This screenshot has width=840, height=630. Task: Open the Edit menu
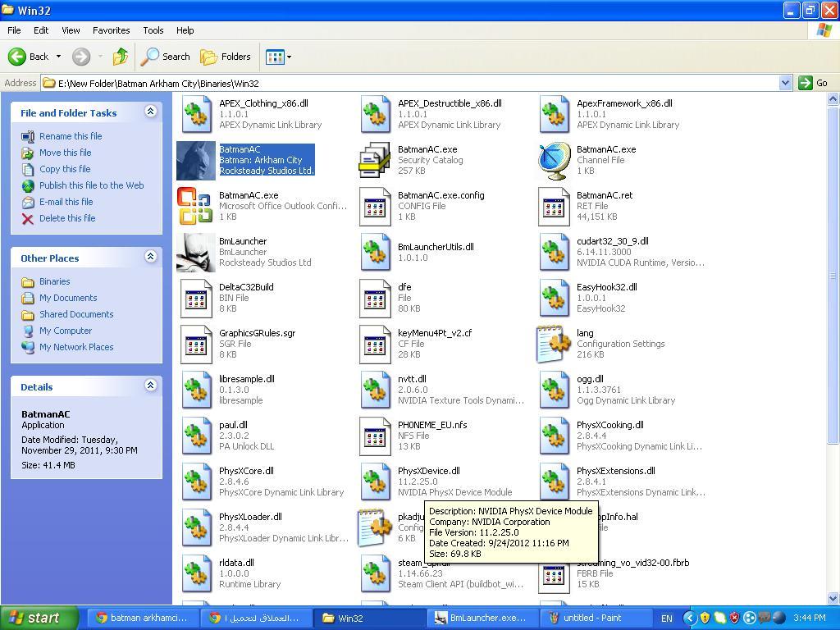coord(41,30)
